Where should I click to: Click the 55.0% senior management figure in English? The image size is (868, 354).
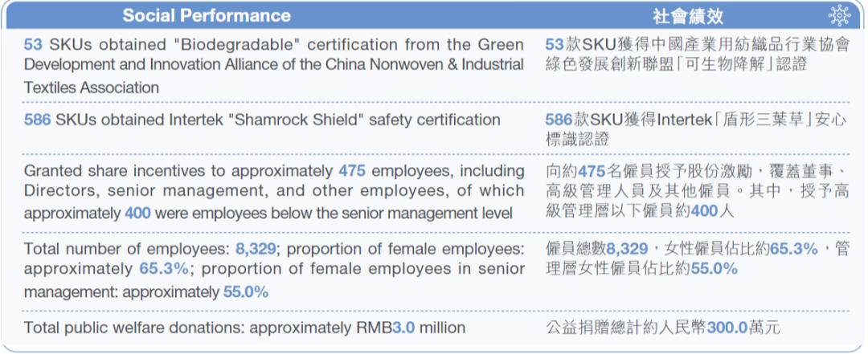click(246, 291)
